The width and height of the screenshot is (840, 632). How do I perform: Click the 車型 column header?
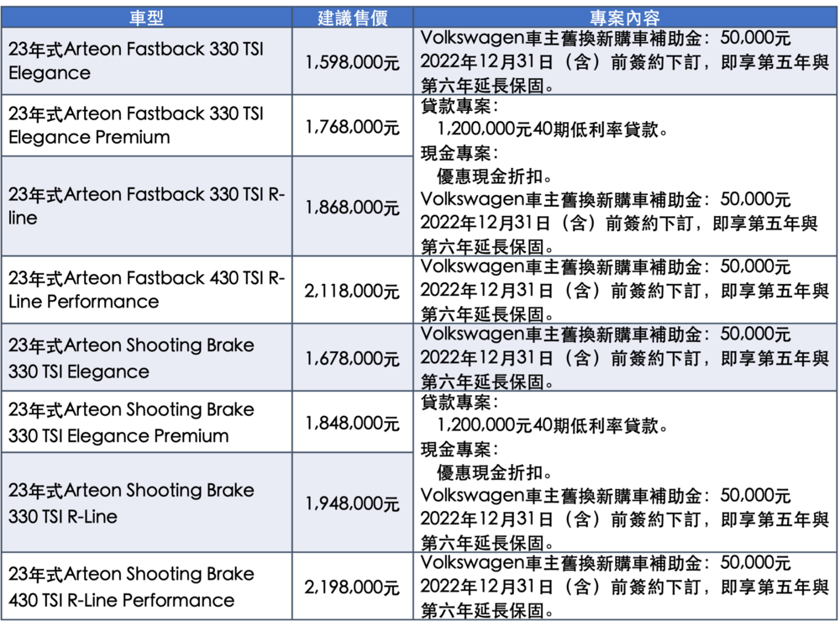pos(146,18)
